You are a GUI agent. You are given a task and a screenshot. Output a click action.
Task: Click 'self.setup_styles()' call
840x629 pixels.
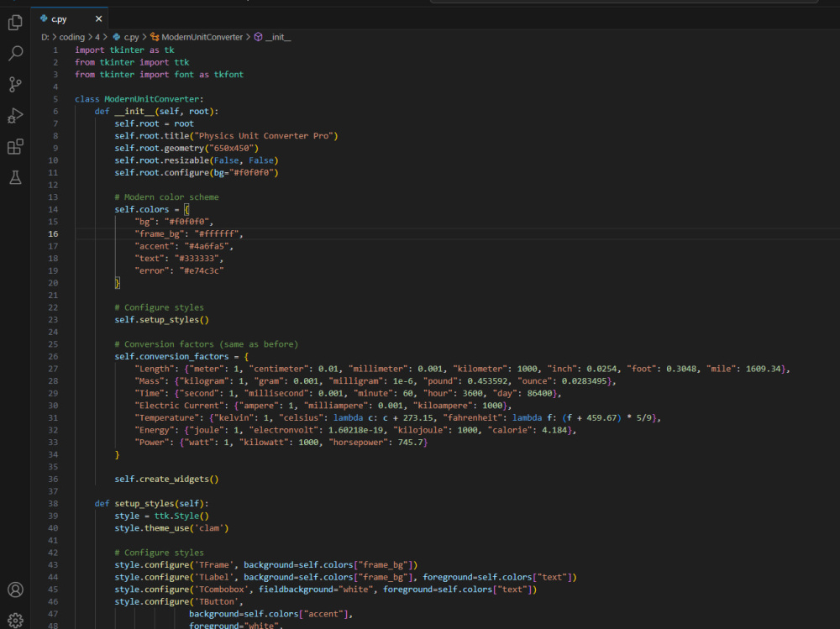click(x=162, y=319)
